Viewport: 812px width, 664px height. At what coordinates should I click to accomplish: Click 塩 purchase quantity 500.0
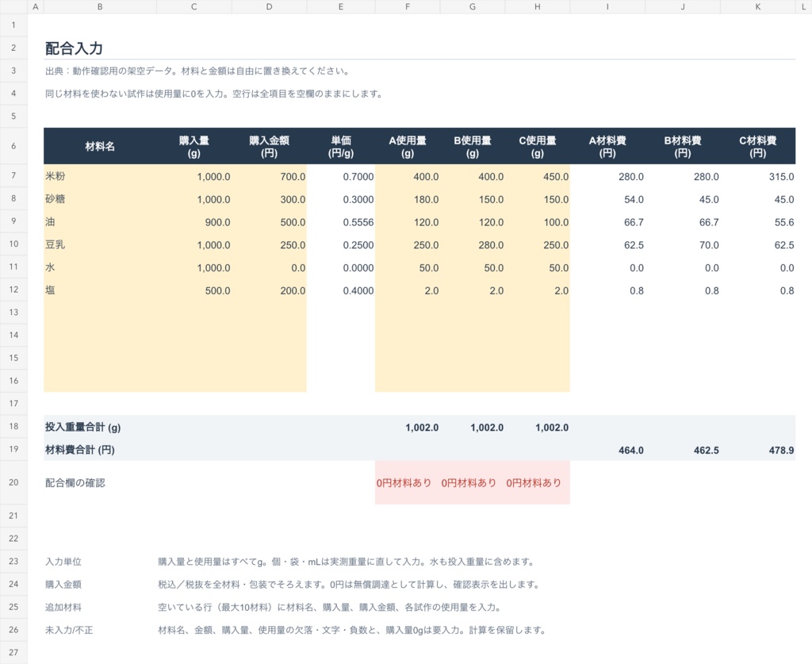point(194,290)
